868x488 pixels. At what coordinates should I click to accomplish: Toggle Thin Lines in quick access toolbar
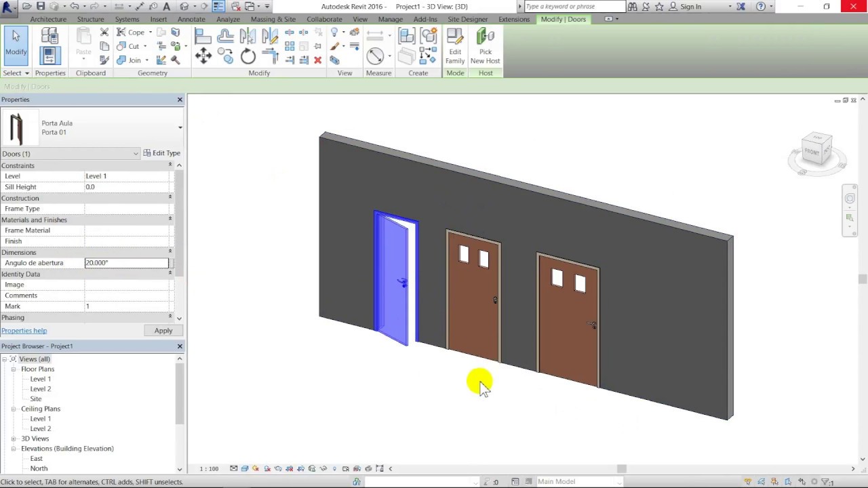[218, 6]
